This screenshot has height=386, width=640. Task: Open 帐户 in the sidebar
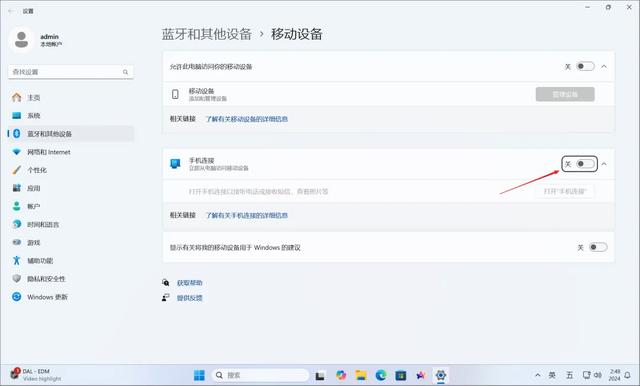tap(71, 206)
